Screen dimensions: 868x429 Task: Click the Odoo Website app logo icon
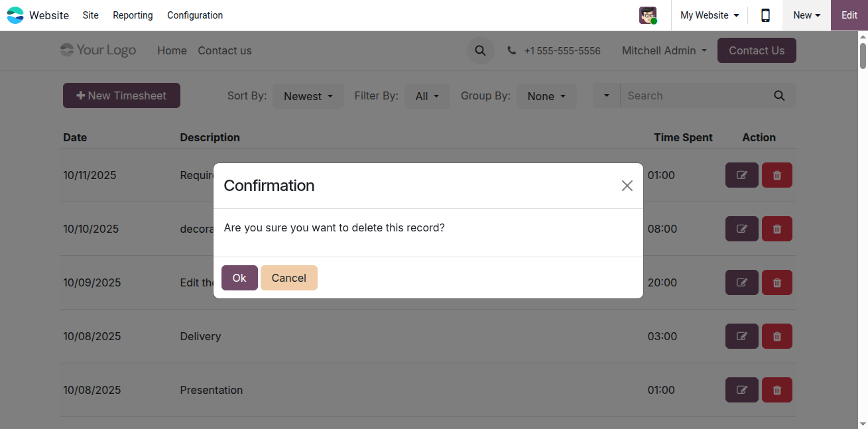(15, 15)
